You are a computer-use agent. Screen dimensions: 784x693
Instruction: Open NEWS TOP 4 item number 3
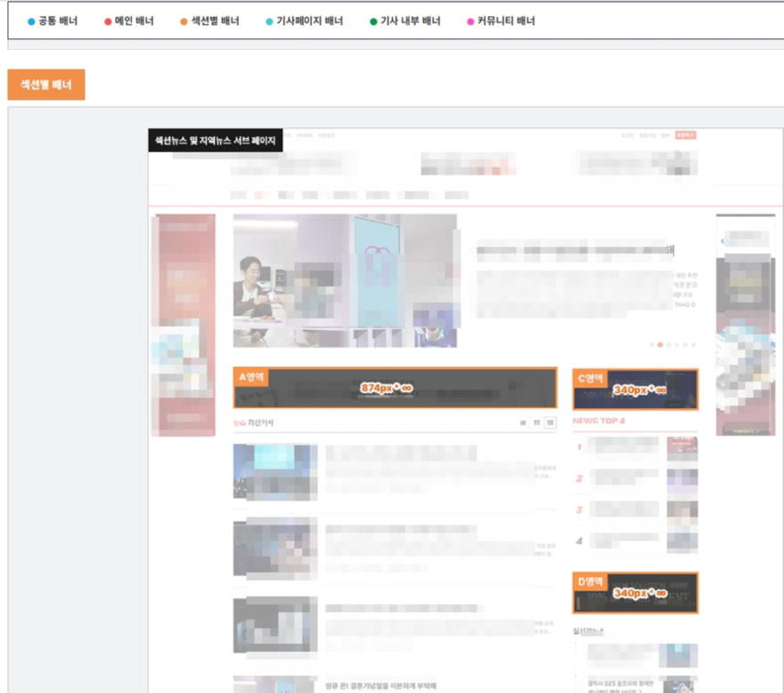tap(635, 510)
